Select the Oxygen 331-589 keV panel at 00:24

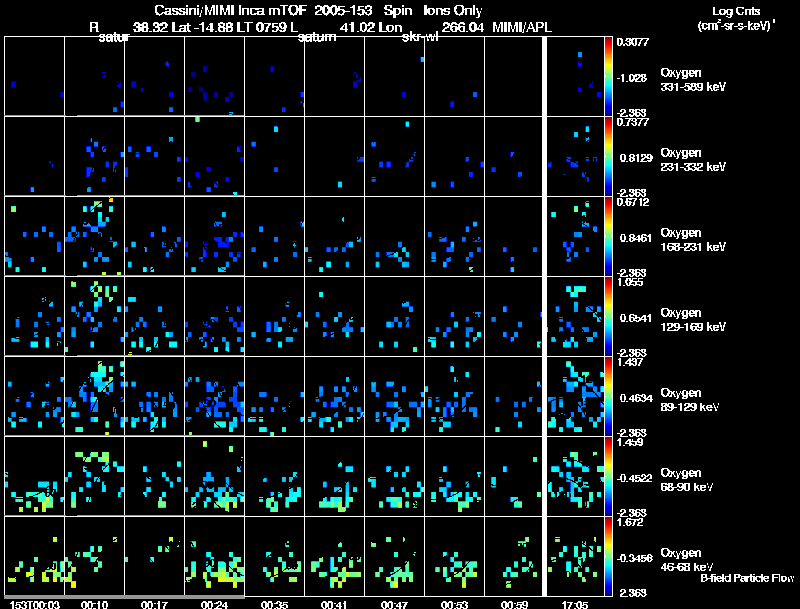click(x=215, y=76)
